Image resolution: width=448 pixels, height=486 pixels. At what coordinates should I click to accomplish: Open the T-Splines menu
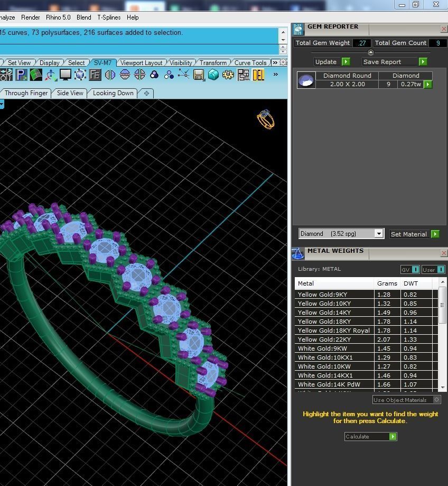point(109,17)
